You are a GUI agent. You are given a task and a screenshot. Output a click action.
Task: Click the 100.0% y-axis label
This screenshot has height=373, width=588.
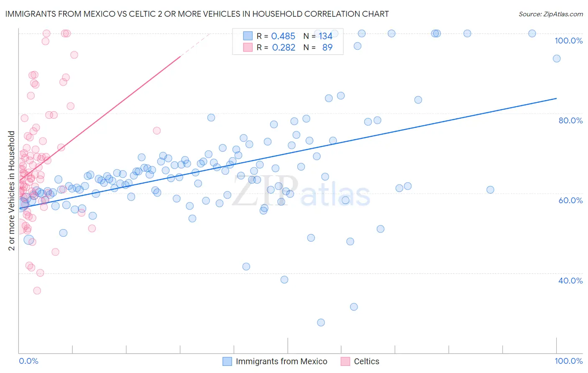(568, 41)
